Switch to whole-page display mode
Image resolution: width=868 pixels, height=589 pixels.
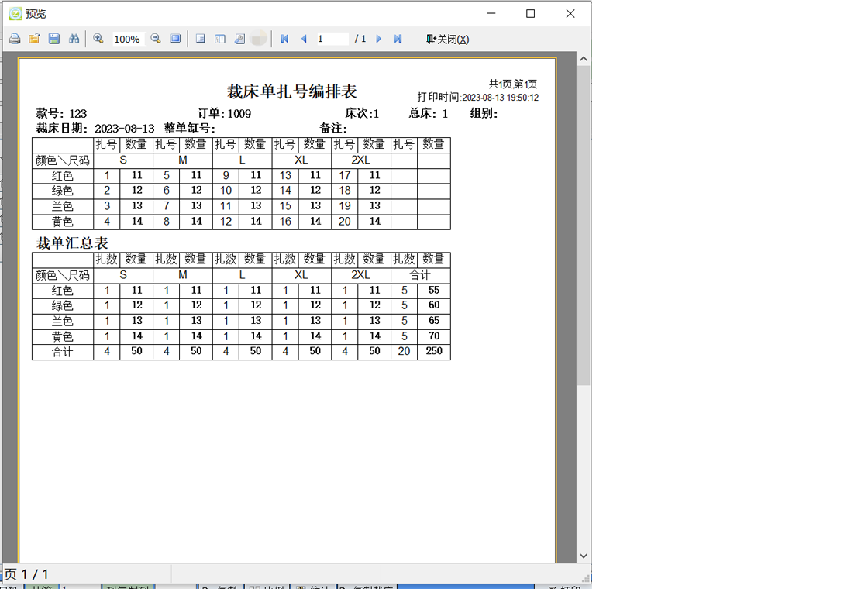[x=176, y=38]
